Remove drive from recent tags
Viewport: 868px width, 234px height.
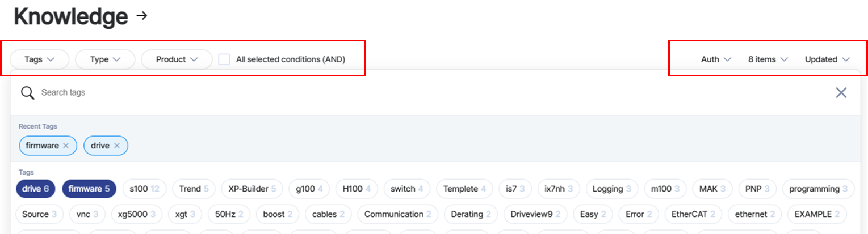tap(117, 146)
